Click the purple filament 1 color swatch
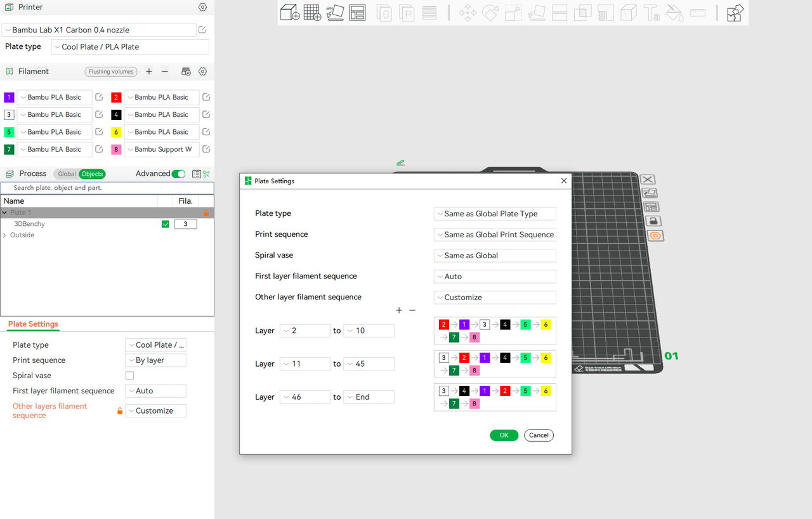The height and width of the screenshot is (519, 812). pyautogui.click(x=9, y=98)
